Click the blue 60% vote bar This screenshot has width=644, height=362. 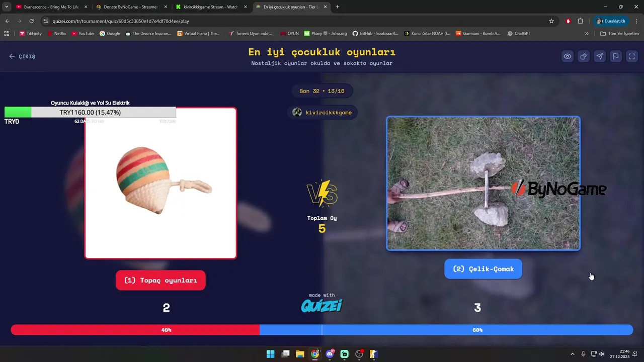pyautogui.click(x=446, y=330)
